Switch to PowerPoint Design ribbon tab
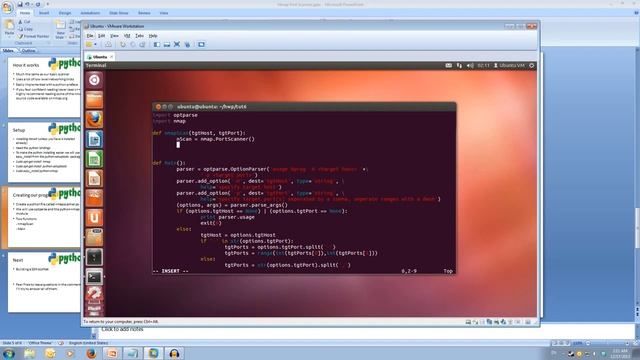Viewport: 640px width, 360px height. coord(65,13)
